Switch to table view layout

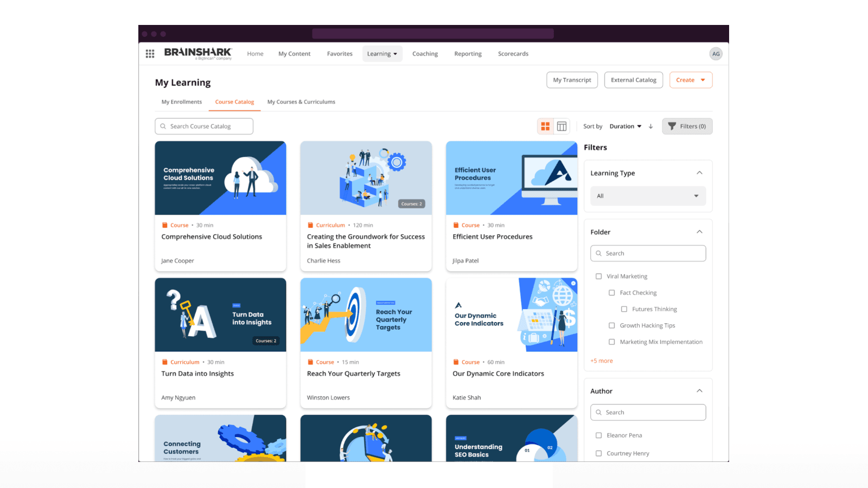(x=561, y=126)
